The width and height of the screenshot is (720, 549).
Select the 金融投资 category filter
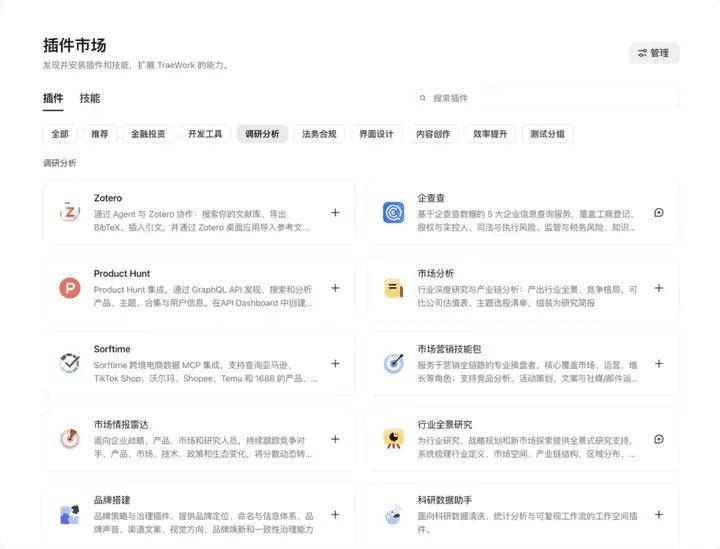(148, 134)
